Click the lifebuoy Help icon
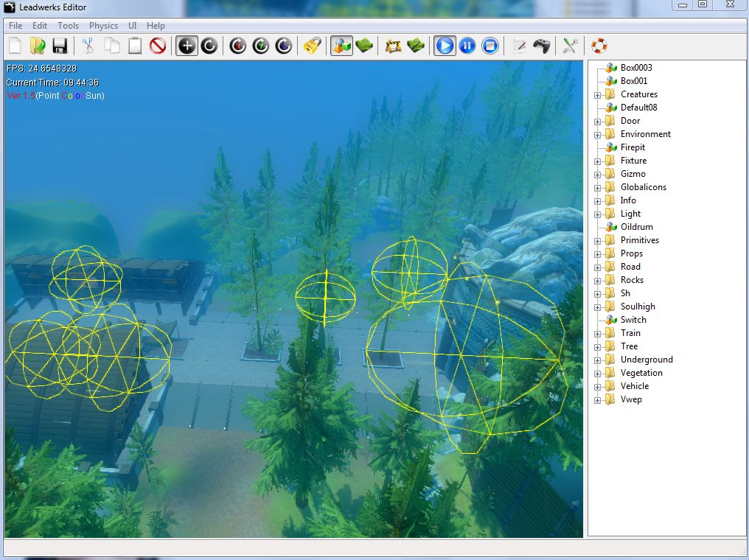Image resolution: width=749 pixels, height=560 pixels. pyautogui.click(x=599, y=46)
